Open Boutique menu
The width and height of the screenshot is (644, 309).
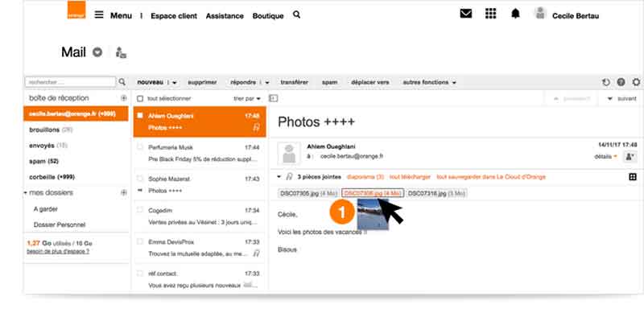268,16
